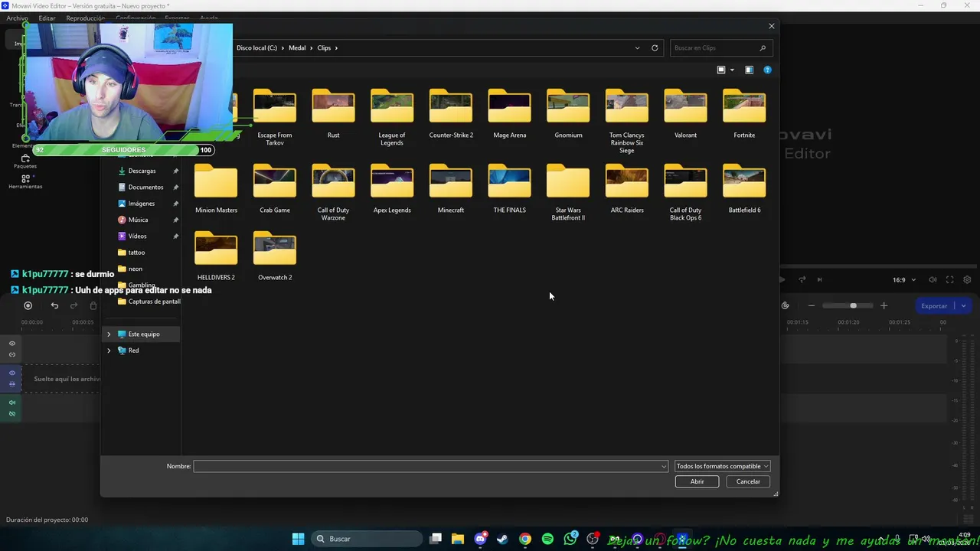This screenshot has width=980, height=551.
Task: Open Call of Duty Black Ops 6 folder
Action: click(685, 192)
